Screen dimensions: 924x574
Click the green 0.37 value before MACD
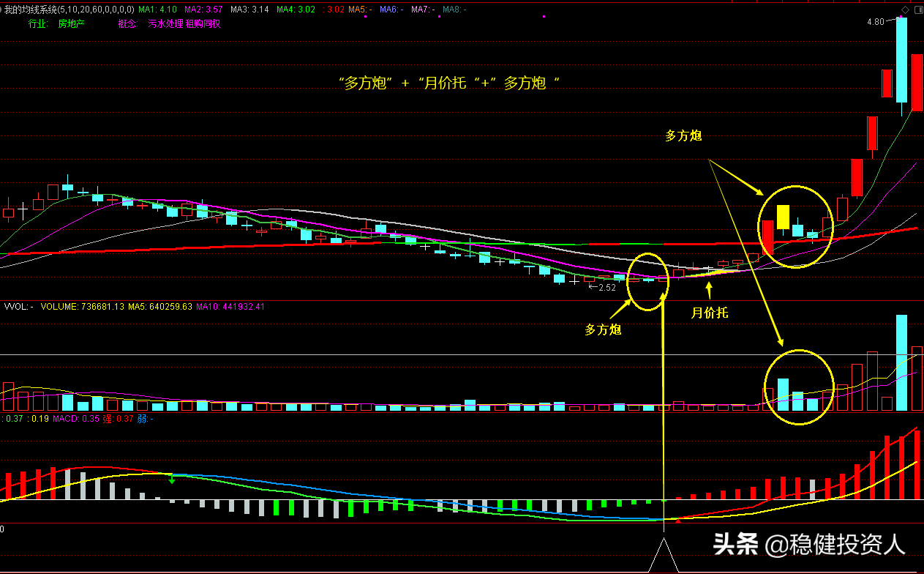14,419
